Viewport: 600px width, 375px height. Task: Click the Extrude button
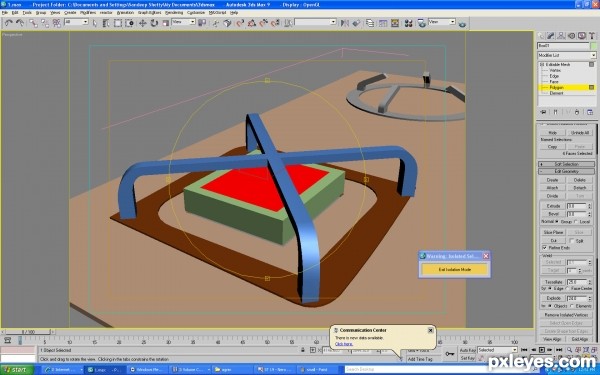click(553, 206)
